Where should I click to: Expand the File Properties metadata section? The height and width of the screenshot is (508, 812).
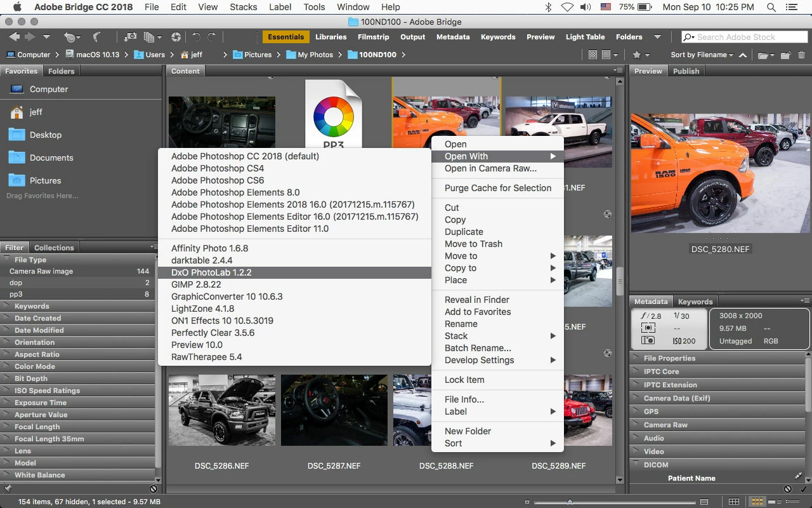pyautogui.click(x=718, y=358)
